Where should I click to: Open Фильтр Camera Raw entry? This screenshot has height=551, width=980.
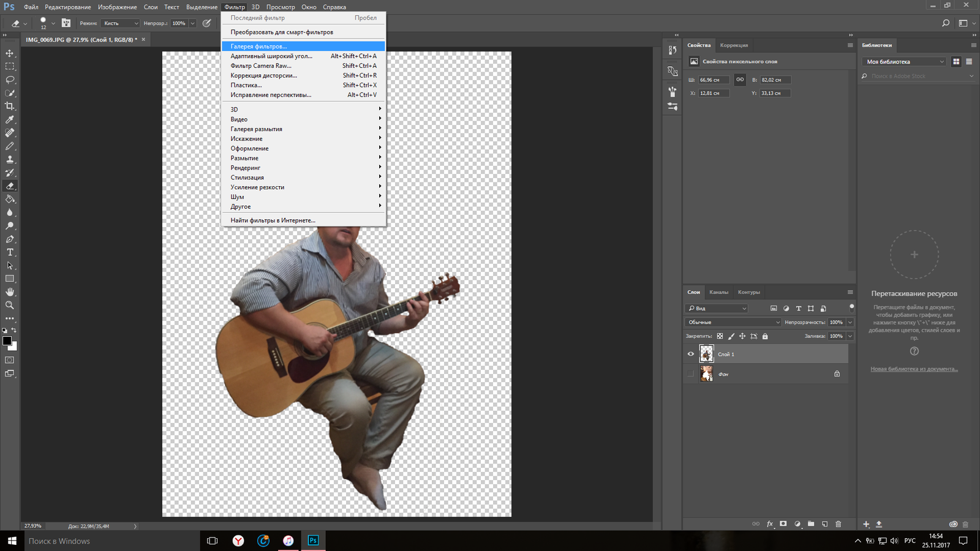pos(303,66)
